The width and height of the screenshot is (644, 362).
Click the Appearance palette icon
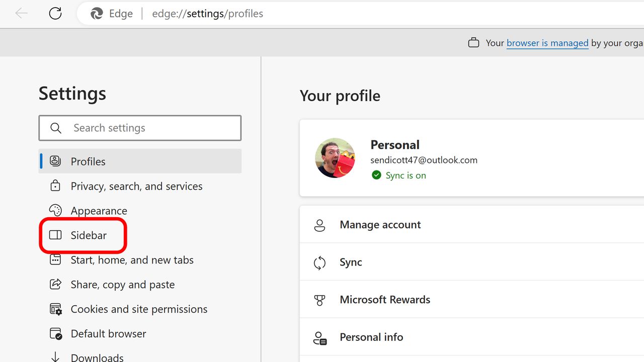pos(55,210)
